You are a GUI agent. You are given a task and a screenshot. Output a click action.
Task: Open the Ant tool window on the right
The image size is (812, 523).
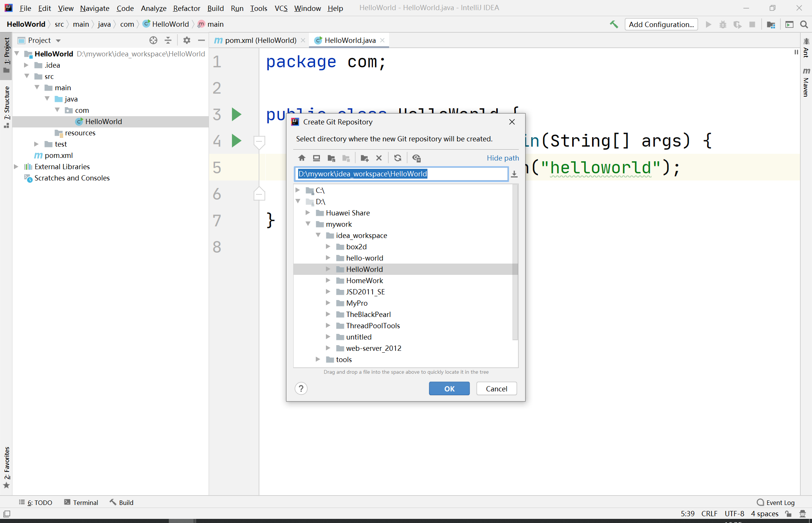(x=806, y=48)
